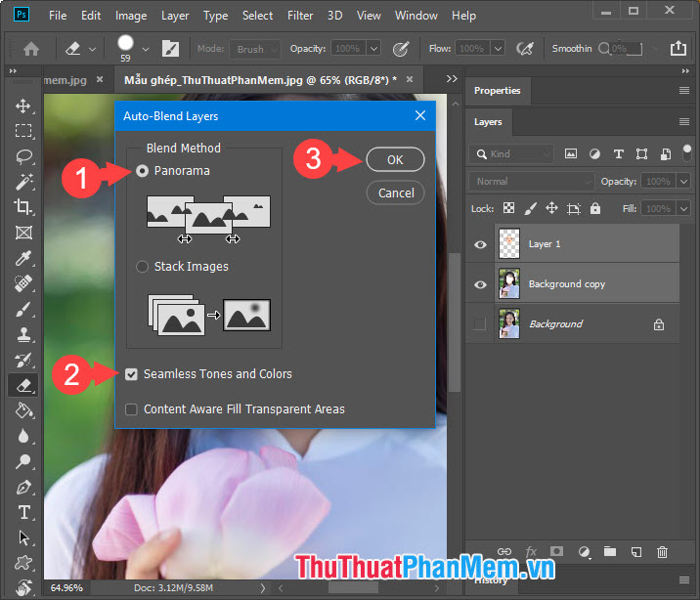The width and height of the screenshot is (700, 600).
Task: Select the Panorama blend method
Action: (142, 171)
